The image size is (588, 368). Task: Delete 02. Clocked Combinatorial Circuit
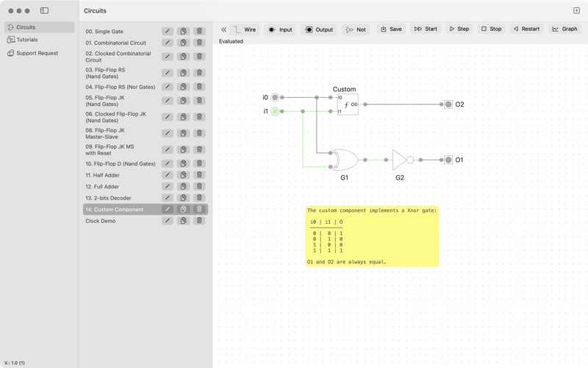[x=199, y=57]
